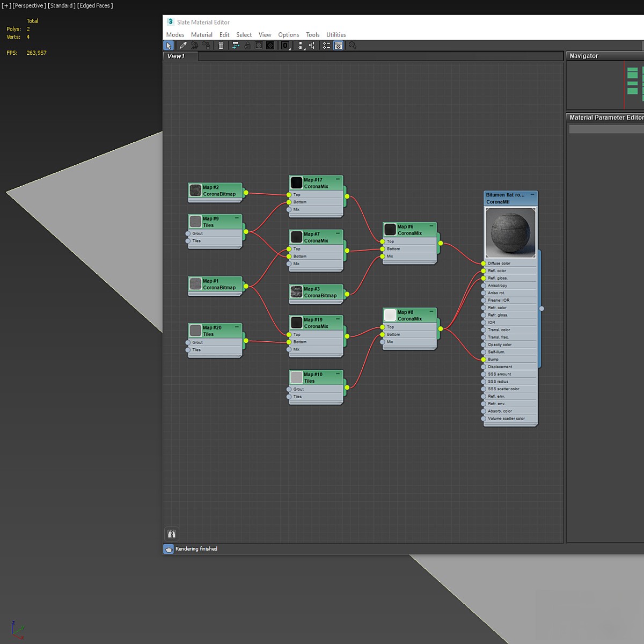Click the Edged Faces viewport label
The width and height of the screenshot is (644, 644).
pos(96,5)
